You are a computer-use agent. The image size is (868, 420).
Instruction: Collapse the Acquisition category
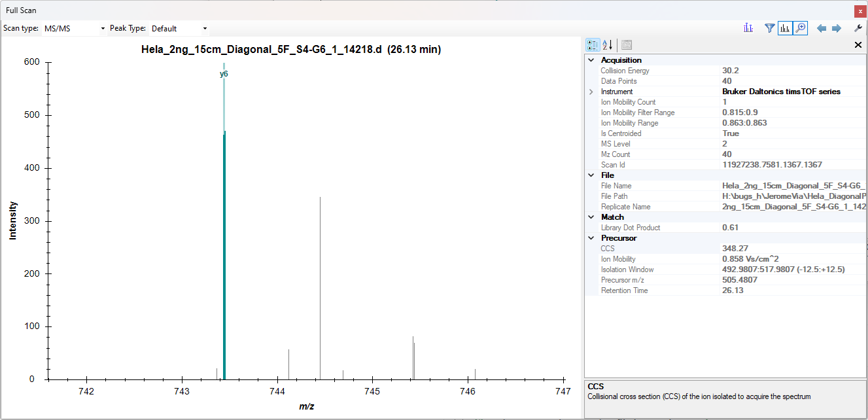pos(591,60)
